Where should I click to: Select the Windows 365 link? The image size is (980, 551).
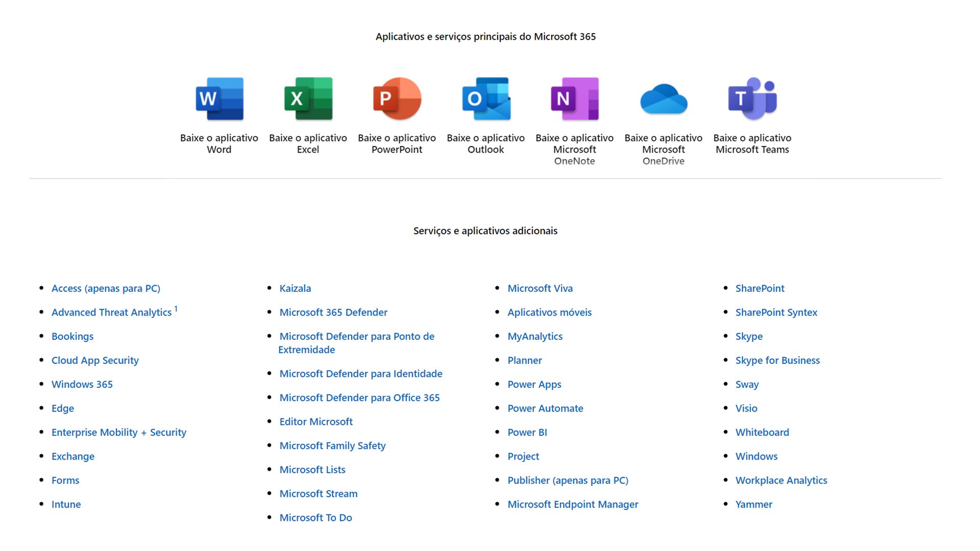click(82, 384)
